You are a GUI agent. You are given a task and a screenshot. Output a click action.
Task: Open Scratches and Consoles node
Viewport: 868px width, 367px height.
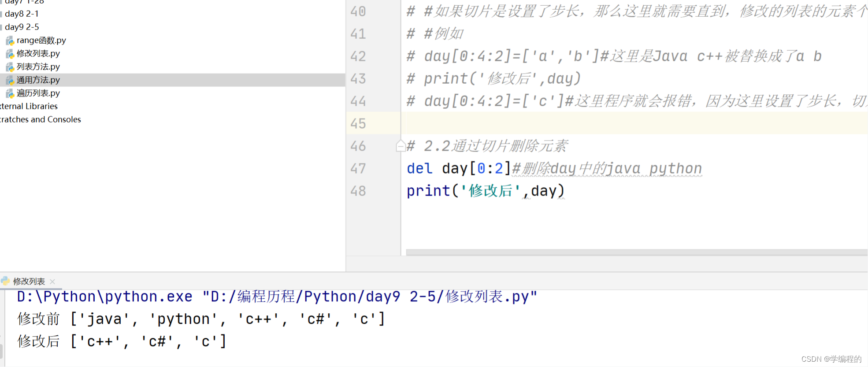click(x=41, y=119)
